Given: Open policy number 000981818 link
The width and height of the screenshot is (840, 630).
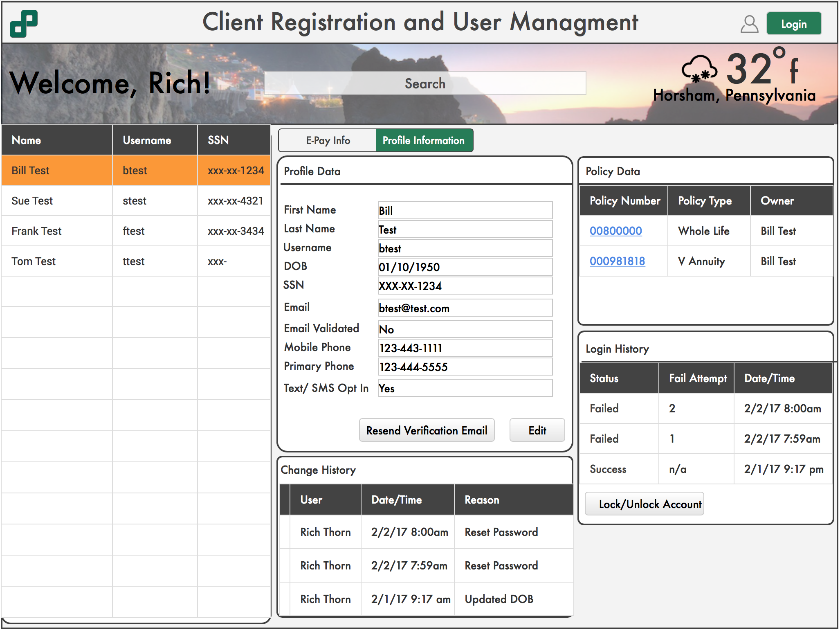Looking at the screenshot, I should [617, 261].
